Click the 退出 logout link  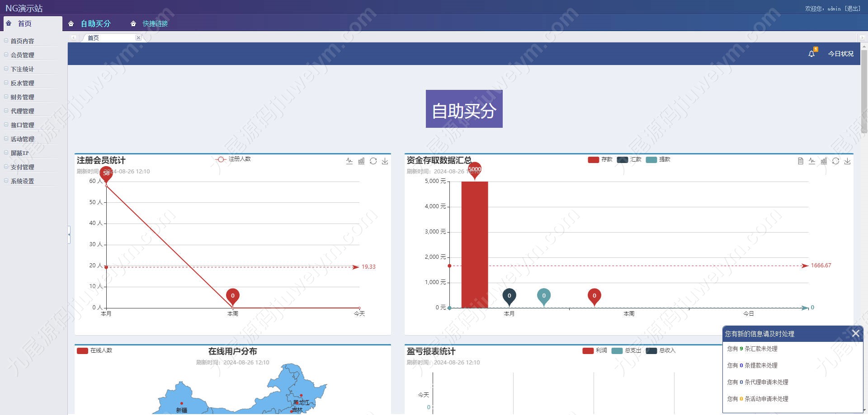click(853, 9)
